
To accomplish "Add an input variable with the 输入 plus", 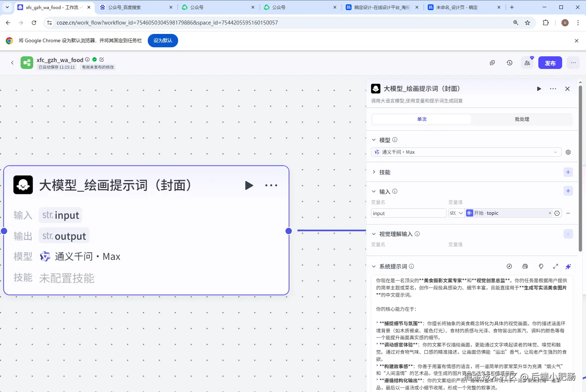I will coord(568,191).
